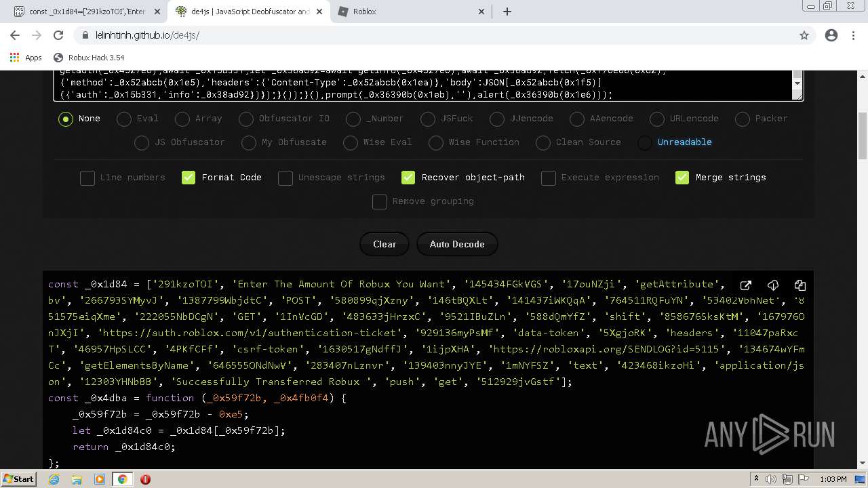Open Chrome profile account icon
Image resolution: width=868 pixels, height=488 pixels.
pyautogui.click(x=831, y=35)
